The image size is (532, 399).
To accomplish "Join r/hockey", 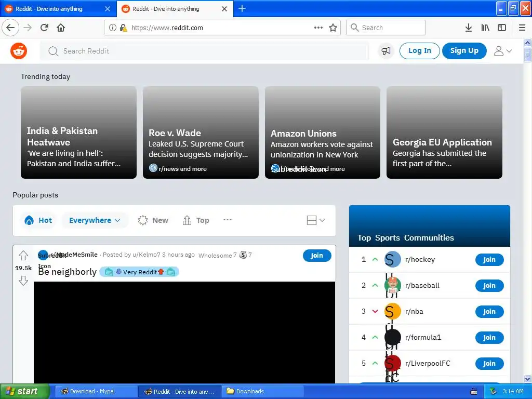I will [x=489, y=260].
